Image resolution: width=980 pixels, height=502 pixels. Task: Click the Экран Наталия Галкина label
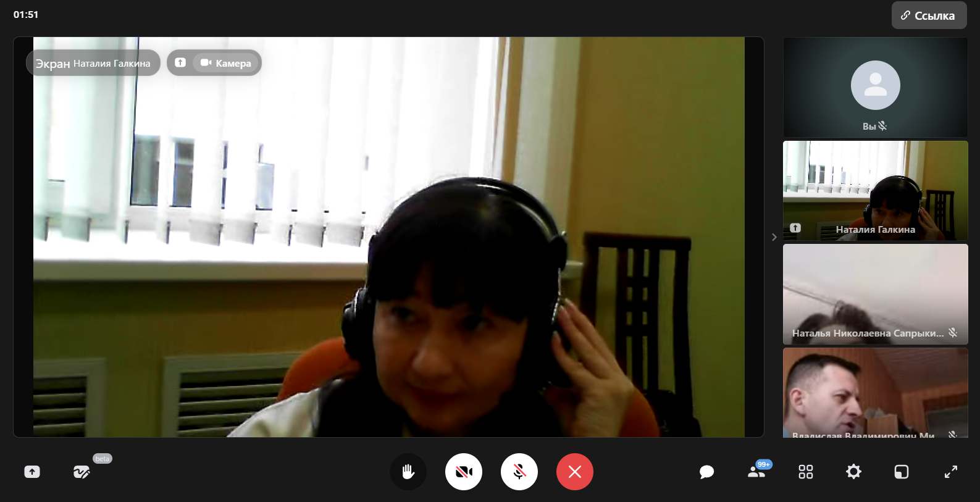pyautogui.click(x=93, y=63)
